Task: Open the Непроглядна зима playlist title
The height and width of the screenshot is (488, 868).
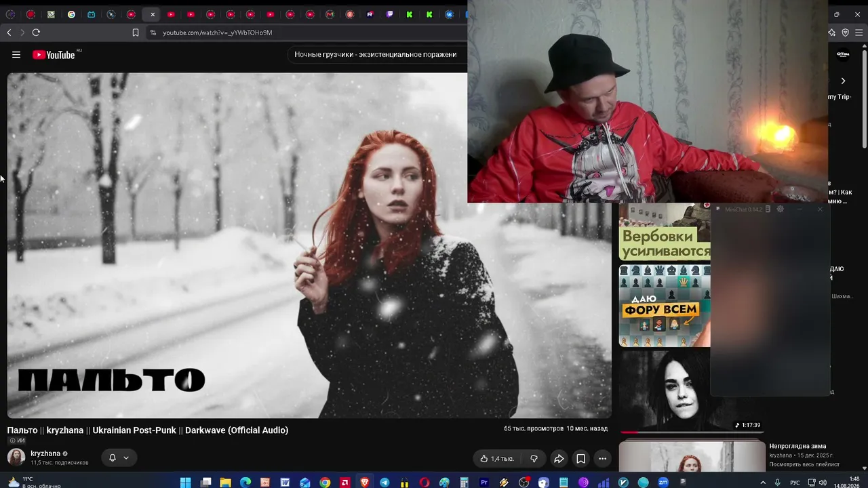Action: pyautogui.click(x=797, y=446)
